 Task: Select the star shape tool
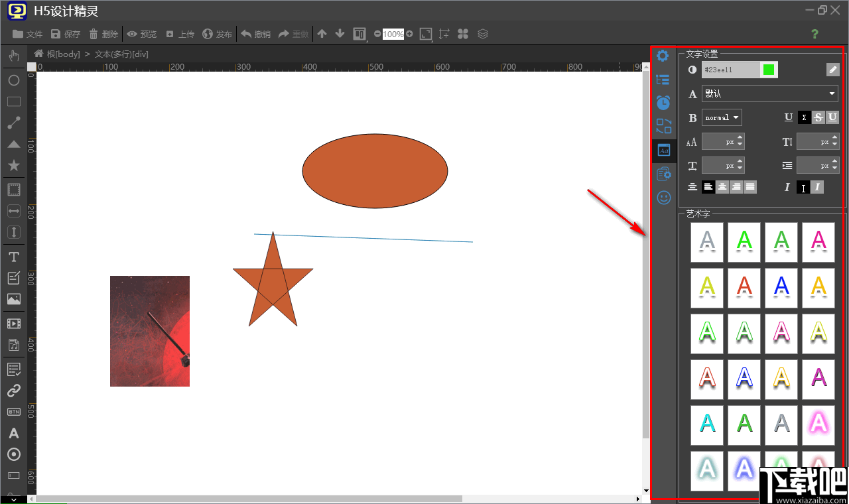13,166
